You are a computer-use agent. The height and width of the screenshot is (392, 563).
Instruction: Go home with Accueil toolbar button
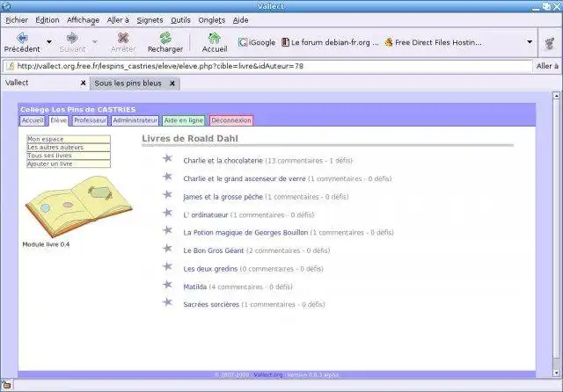215,42
